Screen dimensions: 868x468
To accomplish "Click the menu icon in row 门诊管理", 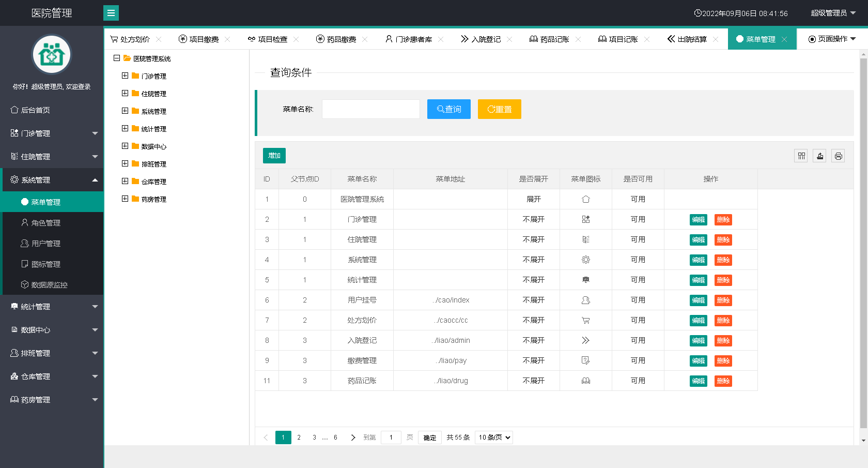I will point(585,219).
